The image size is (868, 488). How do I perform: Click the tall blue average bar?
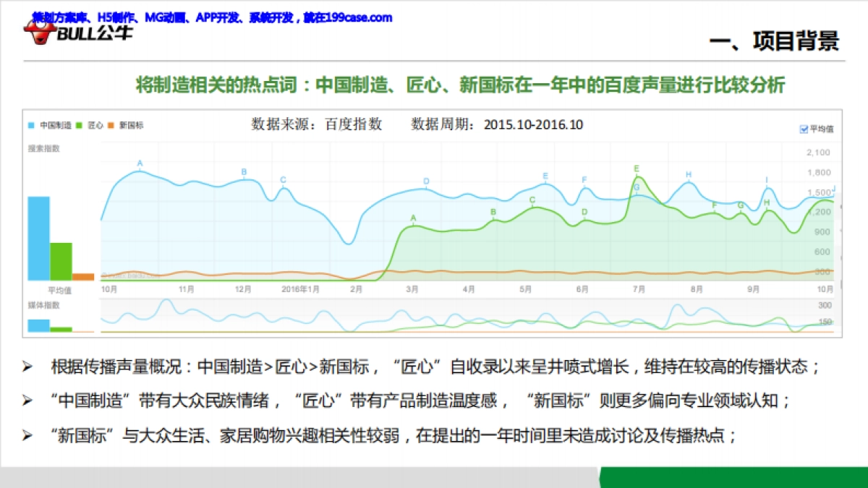click(x=39, y=238)
